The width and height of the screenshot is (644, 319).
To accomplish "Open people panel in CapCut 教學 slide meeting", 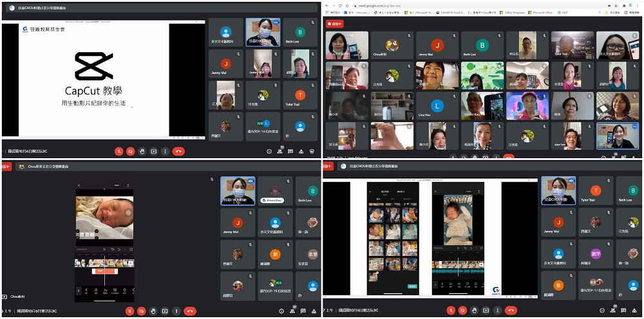I will click(x=280, y=151).
